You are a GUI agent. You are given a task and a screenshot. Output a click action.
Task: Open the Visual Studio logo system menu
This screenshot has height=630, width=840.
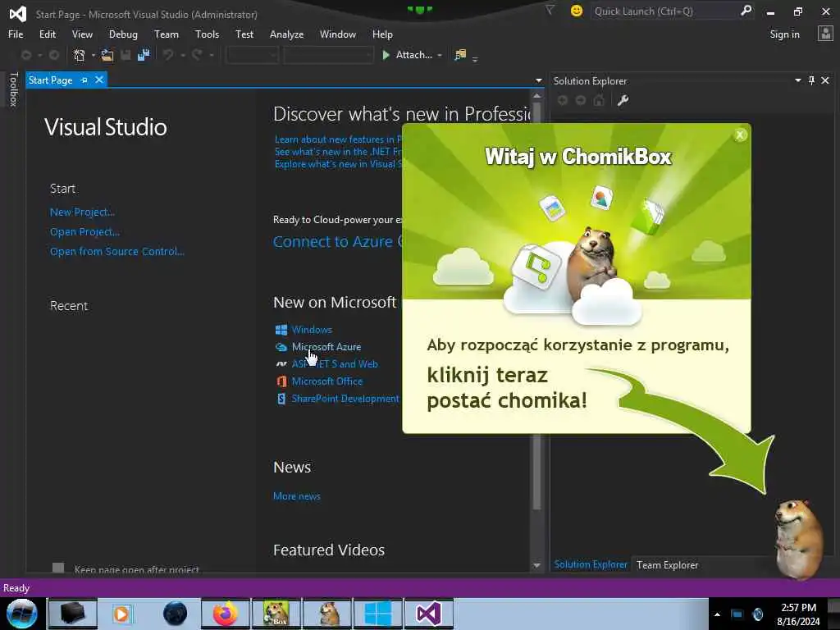pyautogui.click(x=18, y=13)
